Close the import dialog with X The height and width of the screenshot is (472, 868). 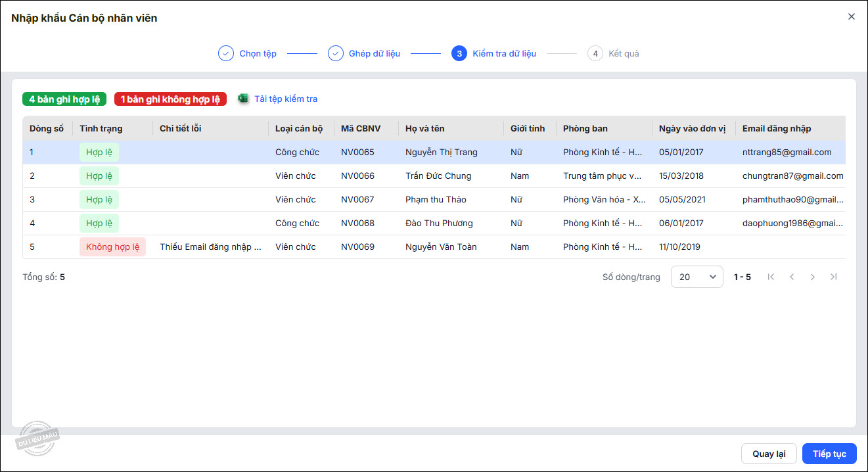[x=852, y=16]
